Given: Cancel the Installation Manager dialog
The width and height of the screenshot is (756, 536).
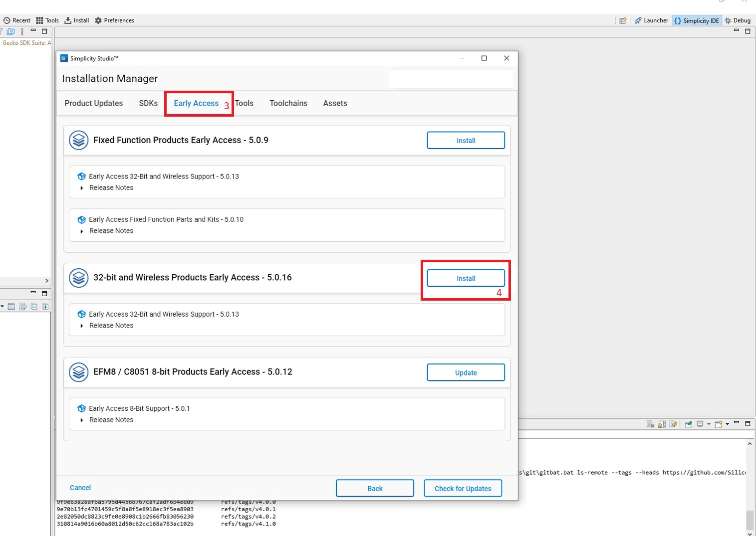Looking at the screenshot, I should [80, 488].
